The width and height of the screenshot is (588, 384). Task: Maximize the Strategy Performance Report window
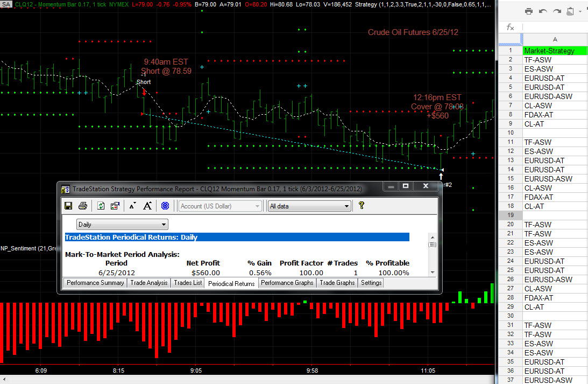click(406, 186)
